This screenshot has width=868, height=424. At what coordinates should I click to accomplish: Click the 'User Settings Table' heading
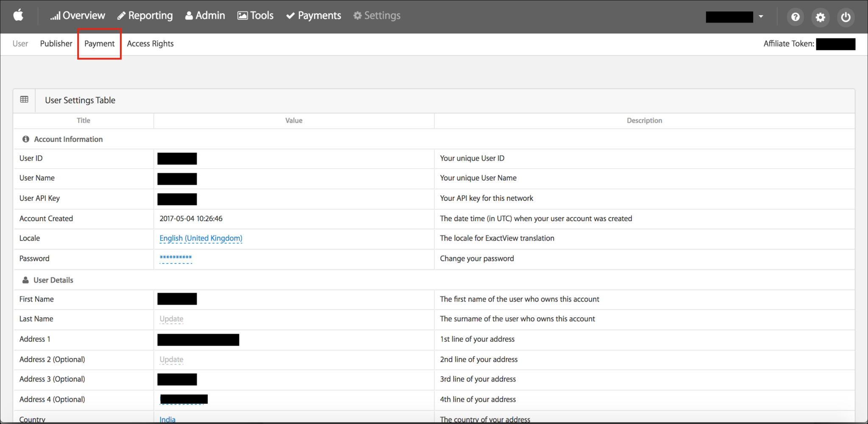click(80, 100)
